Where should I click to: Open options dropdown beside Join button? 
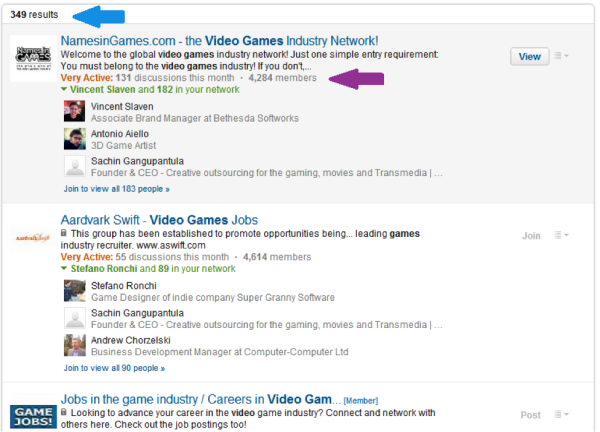(x=561, y=235)
